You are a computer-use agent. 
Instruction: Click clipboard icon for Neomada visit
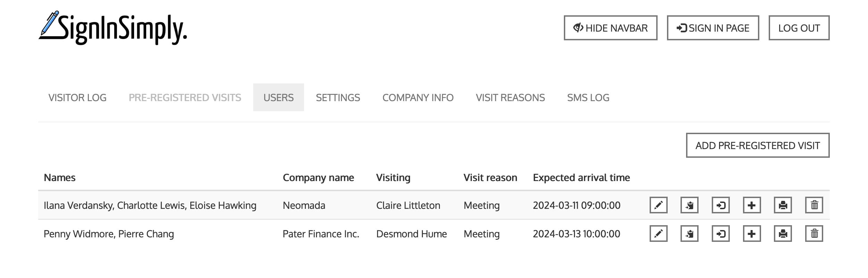pyautogui.click(x=689, y=205)
